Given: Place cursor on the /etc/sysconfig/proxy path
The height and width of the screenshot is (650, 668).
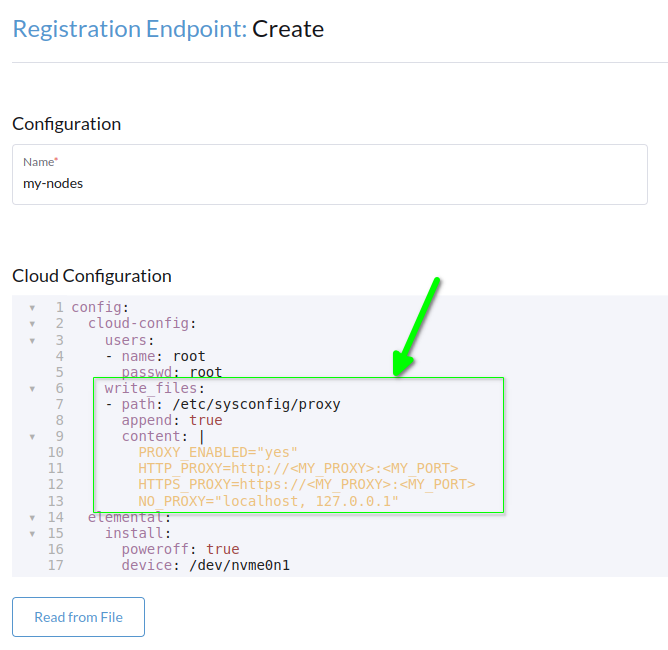Looking at the screenshot, I should [x=256, y=405].
